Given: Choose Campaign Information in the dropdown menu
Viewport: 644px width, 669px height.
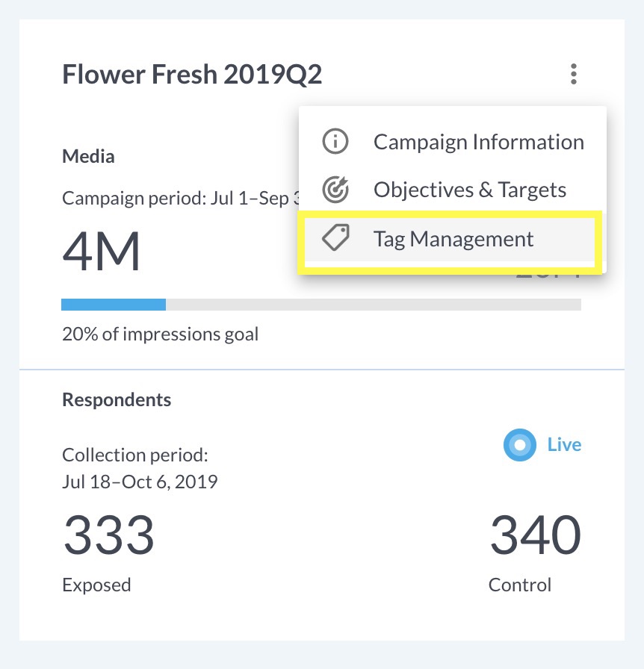Looking at the screenshot, I should (478, 141).
